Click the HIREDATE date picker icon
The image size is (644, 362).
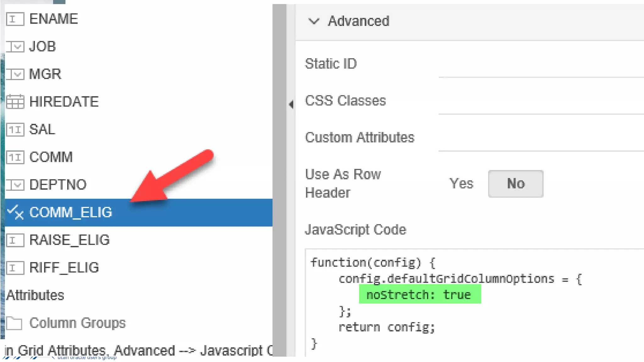tap(15, 102)
